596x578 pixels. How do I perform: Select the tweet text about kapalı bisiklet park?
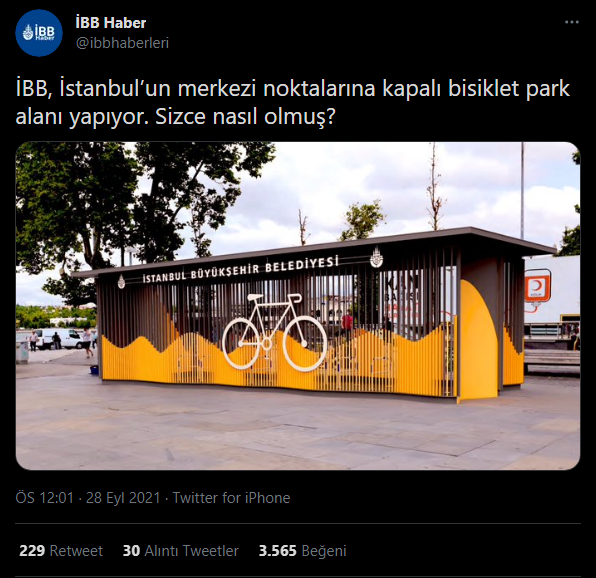tap(293, 103)
